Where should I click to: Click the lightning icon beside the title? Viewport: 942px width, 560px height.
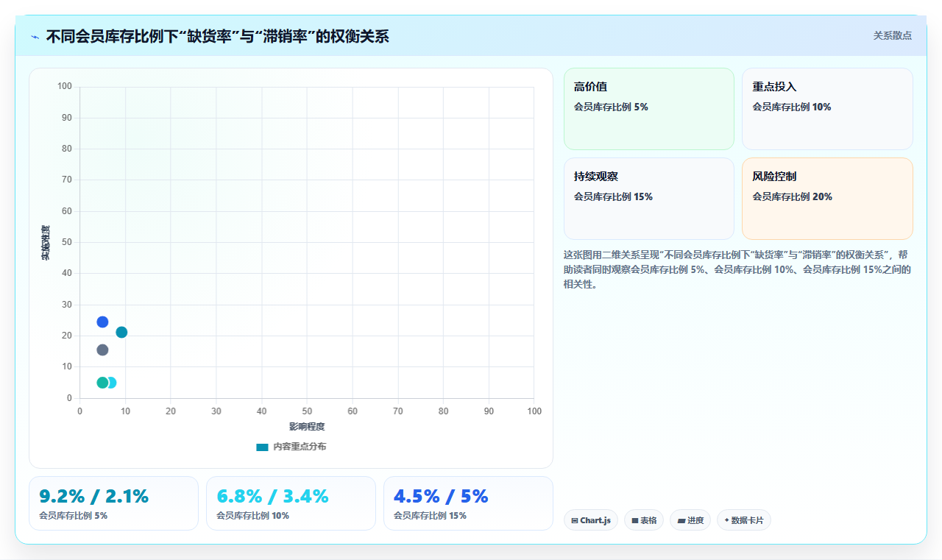pyautogui.click(x=35, y=36)
